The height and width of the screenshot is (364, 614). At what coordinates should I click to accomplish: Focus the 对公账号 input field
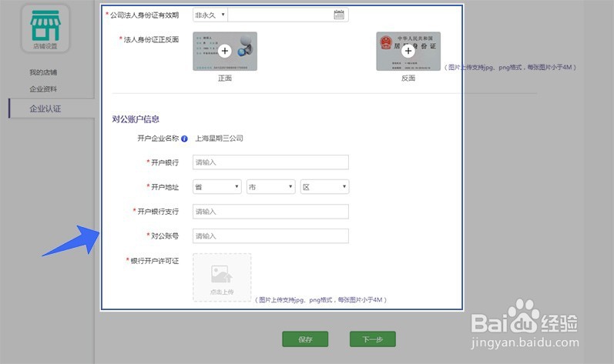pos(270,235)
